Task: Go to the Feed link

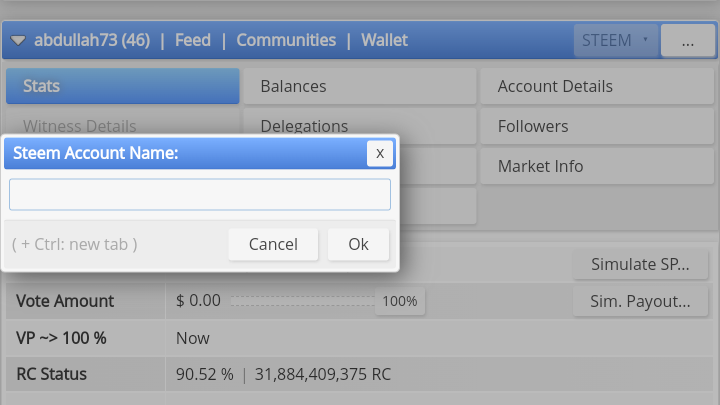Action: pyautogui.click(x=193, y=40)
